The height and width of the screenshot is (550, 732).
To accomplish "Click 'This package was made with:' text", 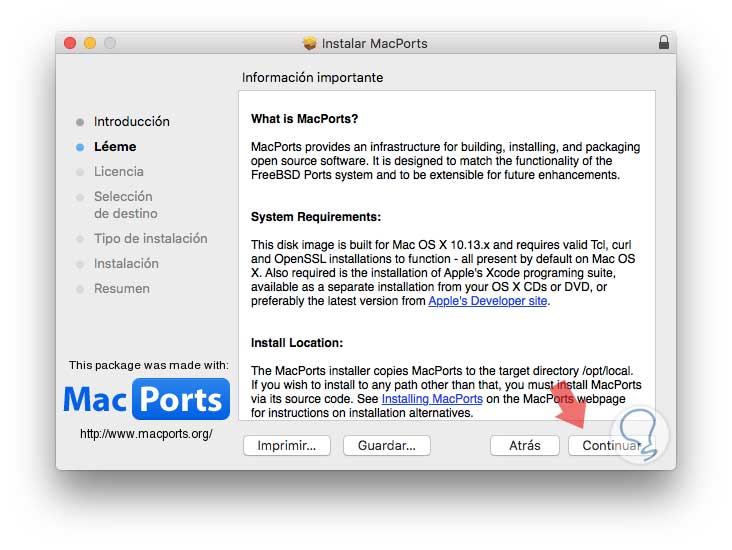I will pyautogui.click(x=149, y=365).
